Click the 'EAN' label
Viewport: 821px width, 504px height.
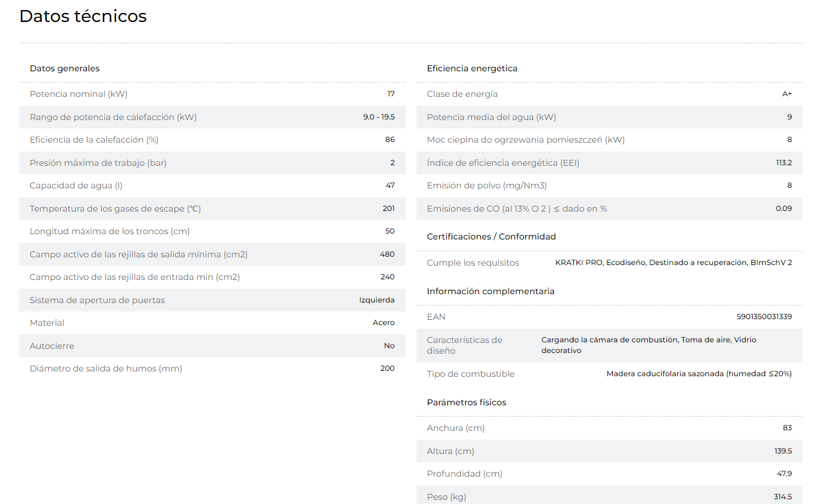[x=436, y=317]
